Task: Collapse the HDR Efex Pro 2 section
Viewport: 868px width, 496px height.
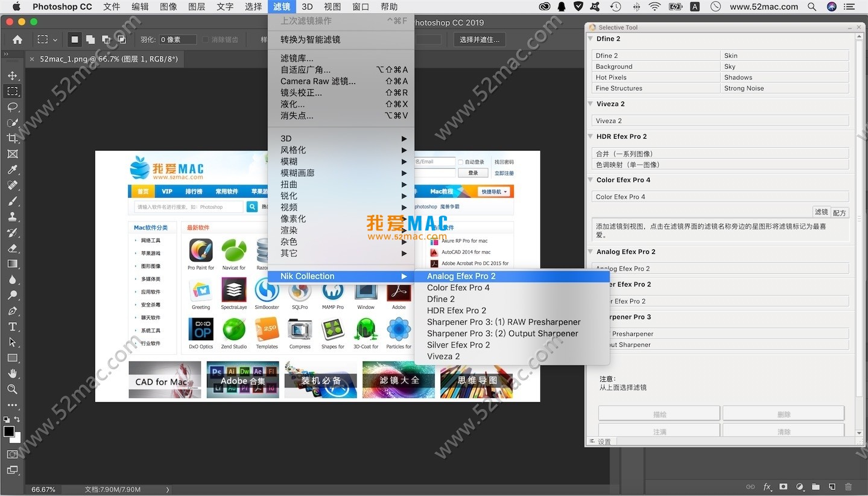Action: (591, 136)
